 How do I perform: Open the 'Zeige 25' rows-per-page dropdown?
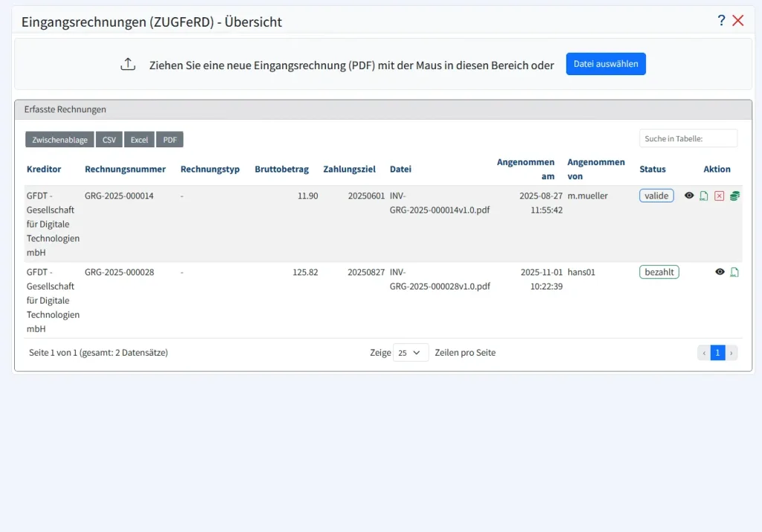pos(411,352)
